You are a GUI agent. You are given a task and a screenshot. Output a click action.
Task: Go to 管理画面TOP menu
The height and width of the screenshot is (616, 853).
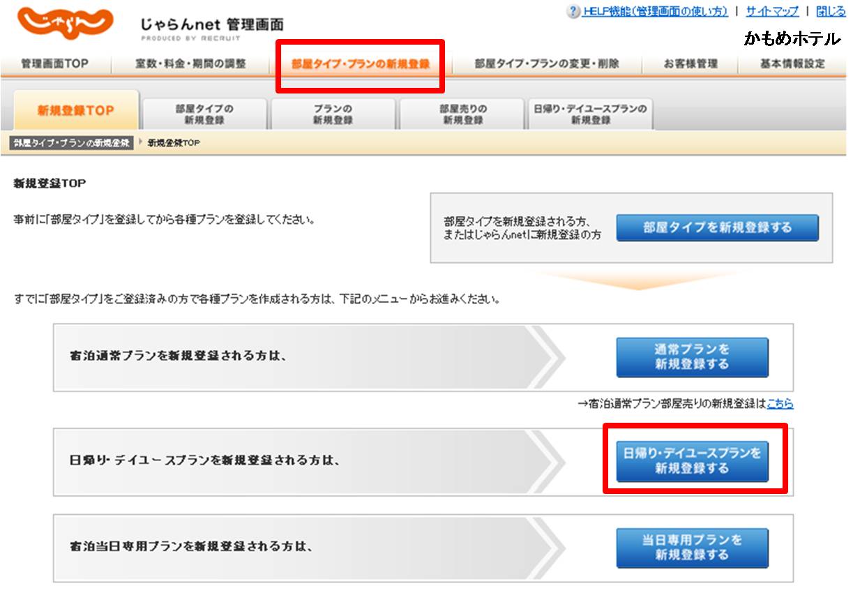[55, 63]
